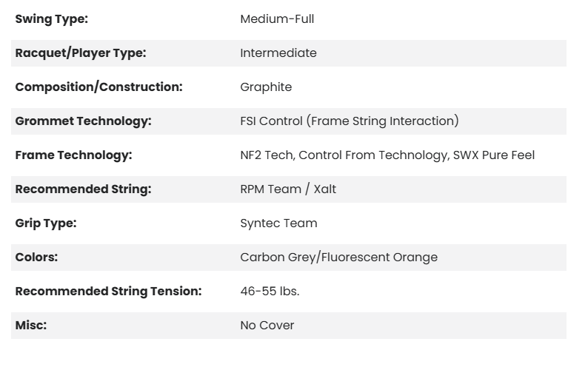Image resolution: width=588 pixels, height=370 pixels.
Task: Click the Swing Type label
Action: pyautogui.click(x=51, y=19)
